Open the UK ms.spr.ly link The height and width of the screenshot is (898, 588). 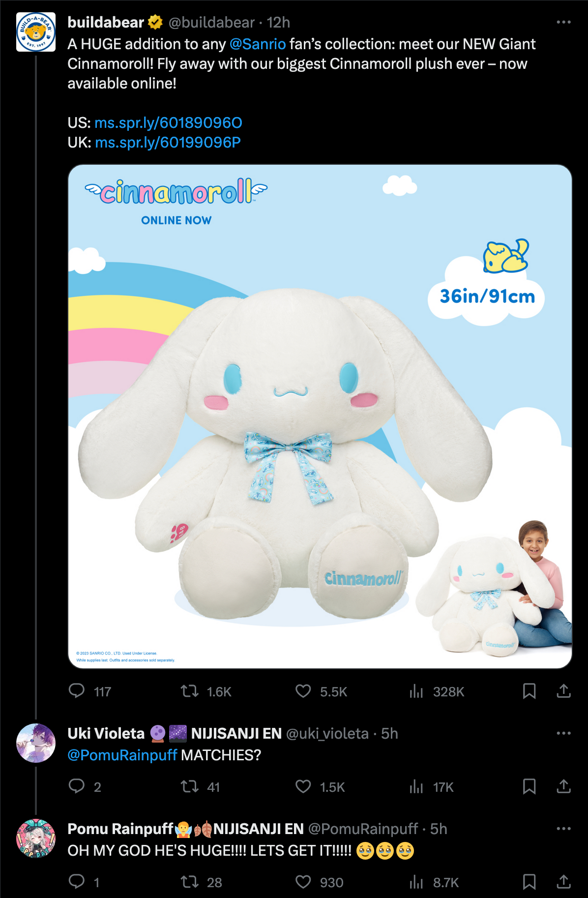168,142
